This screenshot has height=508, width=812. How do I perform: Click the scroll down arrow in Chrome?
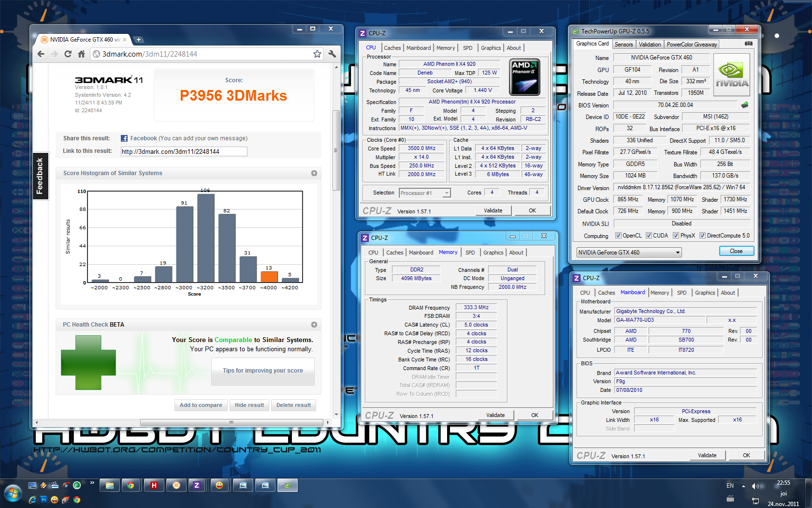pyautogui.click(x=336, y=415)
